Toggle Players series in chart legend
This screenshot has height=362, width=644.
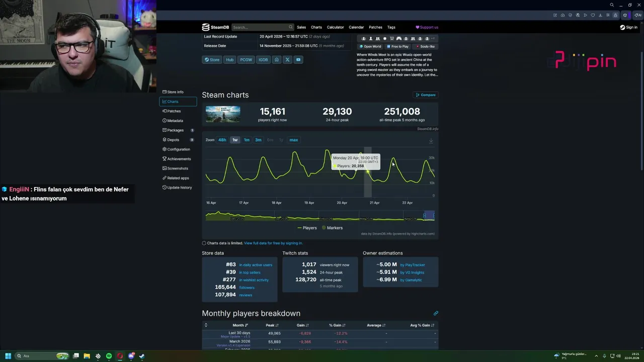point(307,228)
